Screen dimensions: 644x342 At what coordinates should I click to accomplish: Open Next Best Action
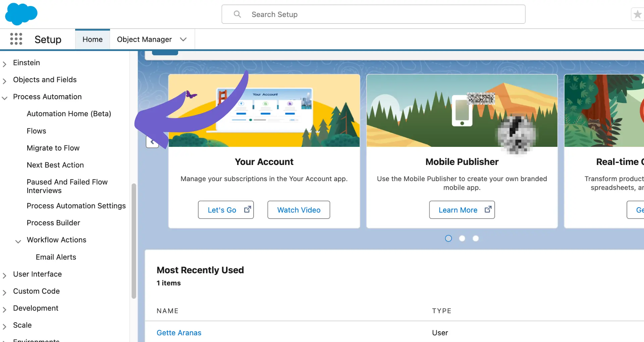coord(55,165)
